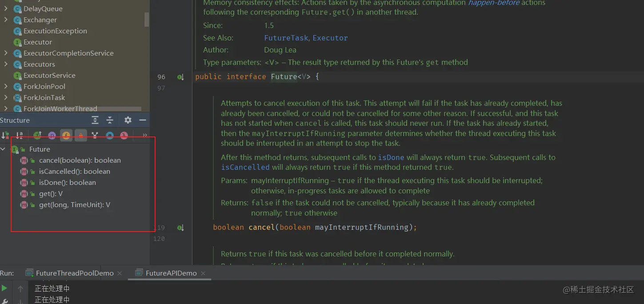The width and height of the screenshot is (644, 304).
Task: Click the ExecutorService interface icon
Action: (18, 76)
